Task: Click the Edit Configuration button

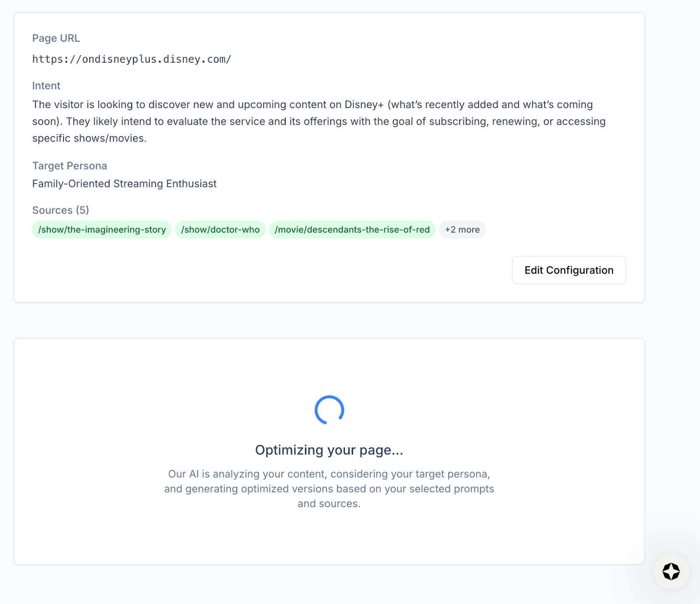Action: (569, 270)
